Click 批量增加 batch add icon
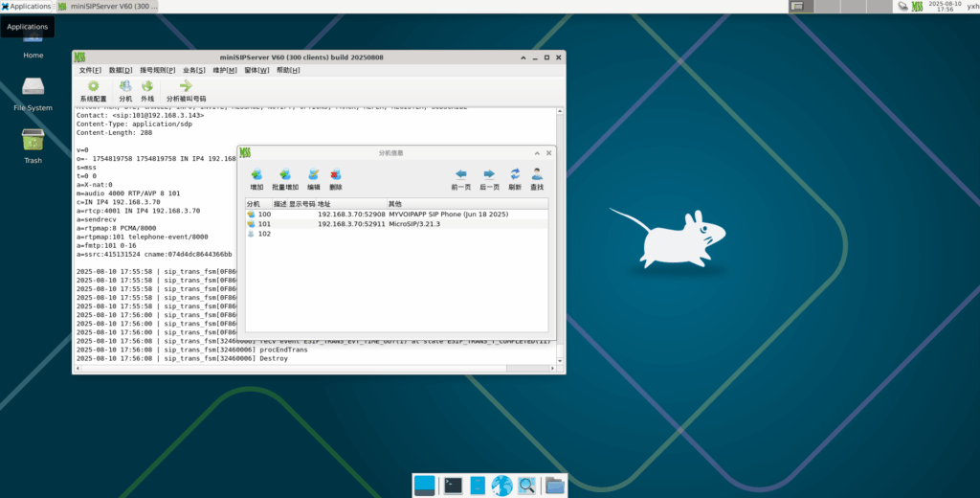Image resolution: width=980 pixels, height=498 pixels. tap(285, 179)
